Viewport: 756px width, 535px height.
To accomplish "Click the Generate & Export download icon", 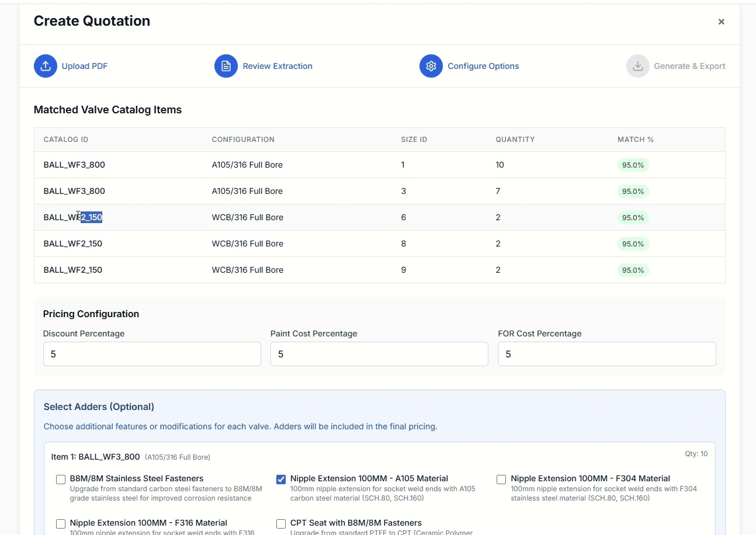I will point(638,66).
